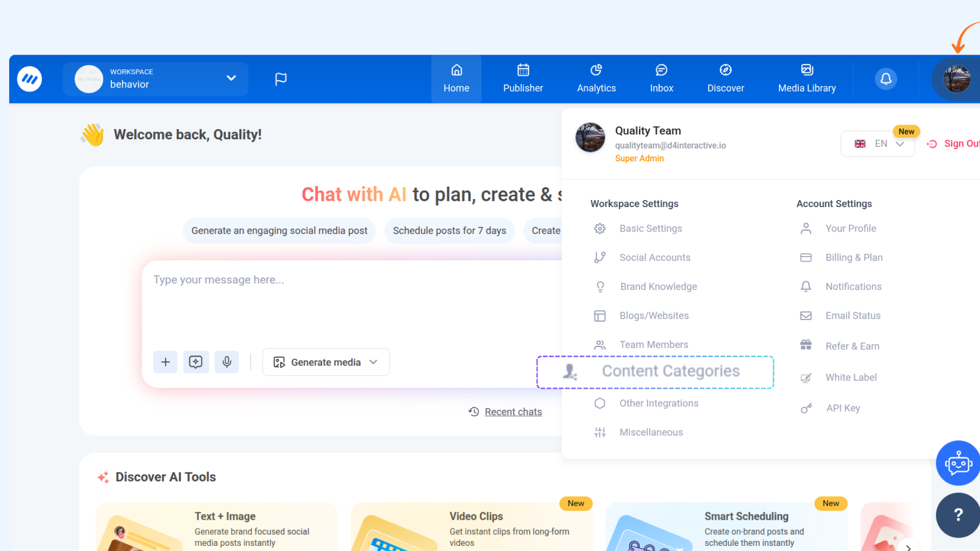Expand the Generate media dropdown

click(326, 362)
